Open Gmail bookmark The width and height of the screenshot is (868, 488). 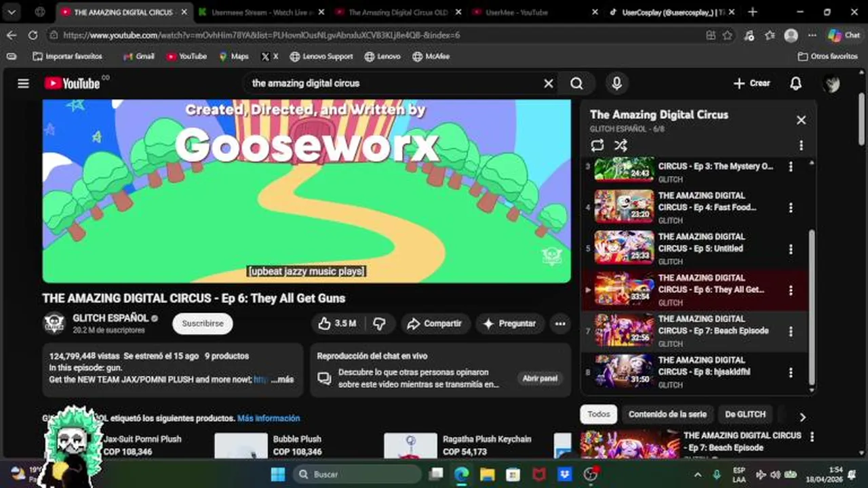tap(138, 56)
